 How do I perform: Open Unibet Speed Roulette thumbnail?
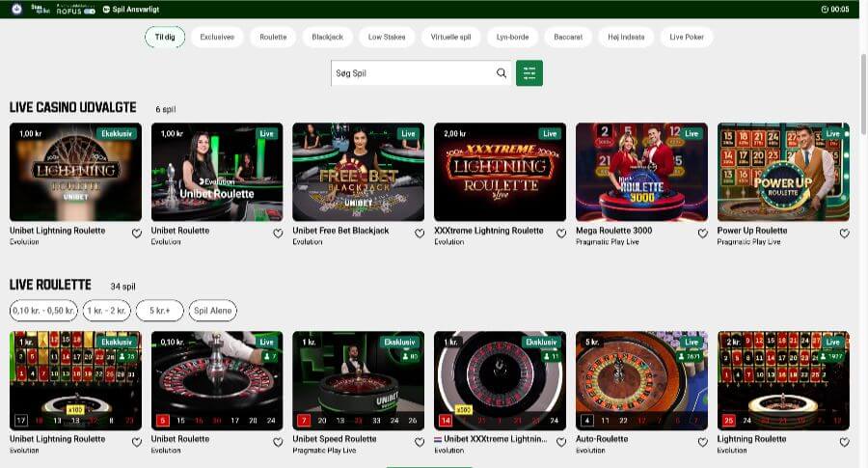pyautogui.click(x=358, y=380)
